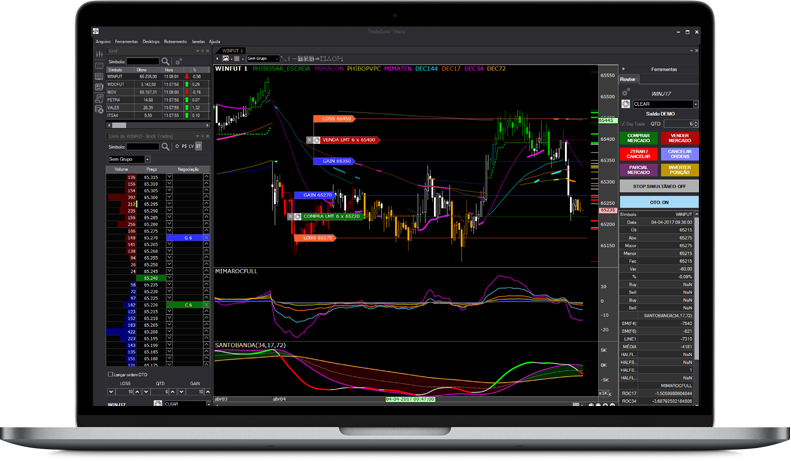Click the account icon beside the CLEAR dropdown

[626, 103]
